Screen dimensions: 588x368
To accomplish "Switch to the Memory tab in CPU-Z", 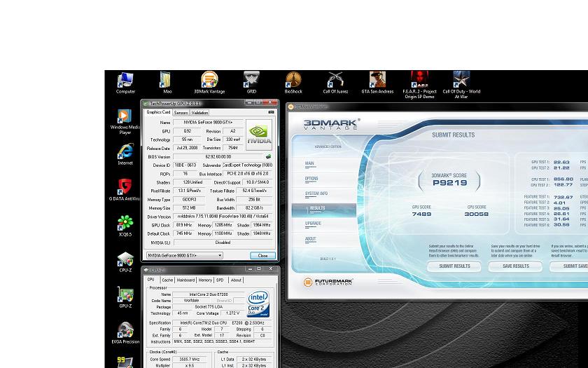I will [x=205, y=280].
